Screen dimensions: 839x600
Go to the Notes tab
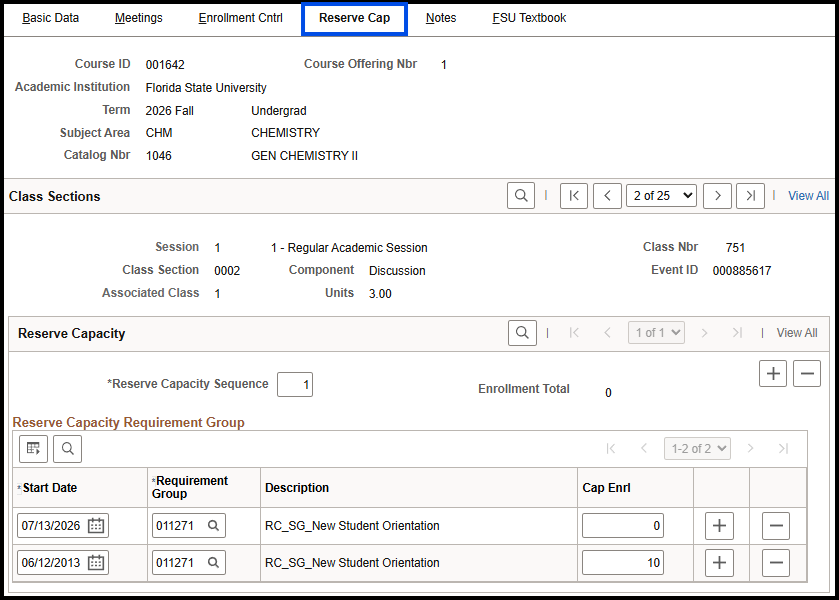pyautogui.click(x=441, y=18)
